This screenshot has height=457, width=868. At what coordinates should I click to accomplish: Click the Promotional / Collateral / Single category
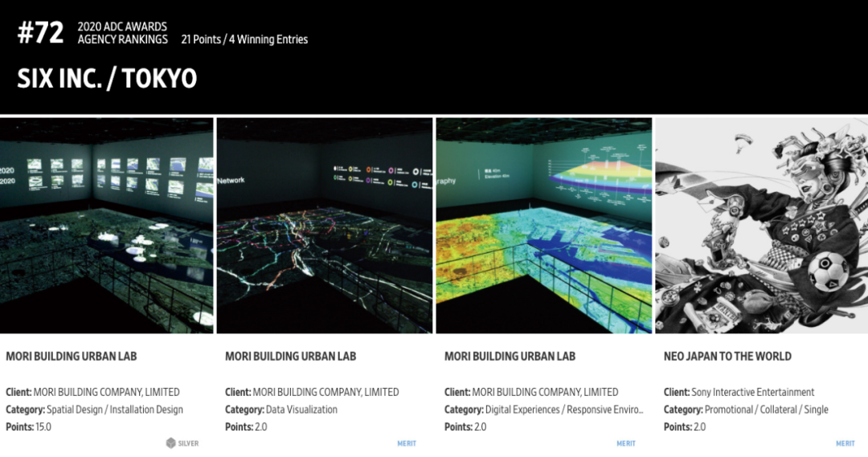pyautogui.click(x=766, y=410)
